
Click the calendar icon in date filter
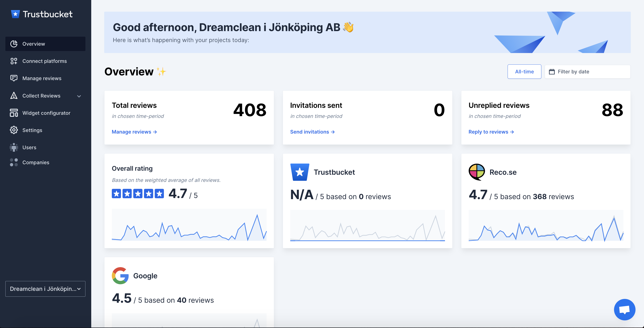point(551,72)
